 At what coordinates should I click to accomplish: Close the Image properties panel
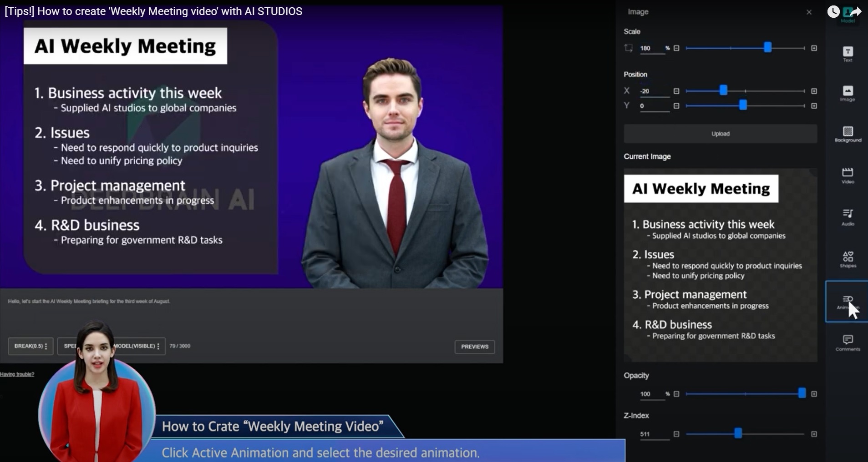[x=809, y=12]
